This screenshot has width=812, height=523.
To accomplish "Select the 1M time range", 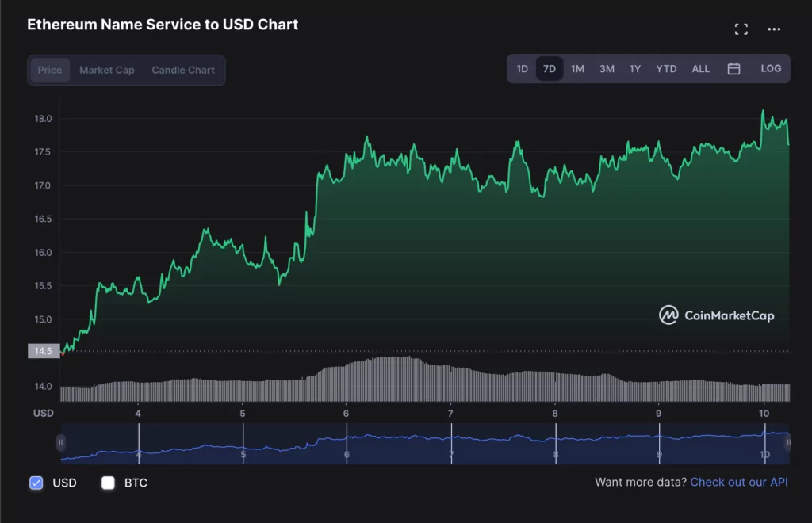I will [x=577, y=69].
